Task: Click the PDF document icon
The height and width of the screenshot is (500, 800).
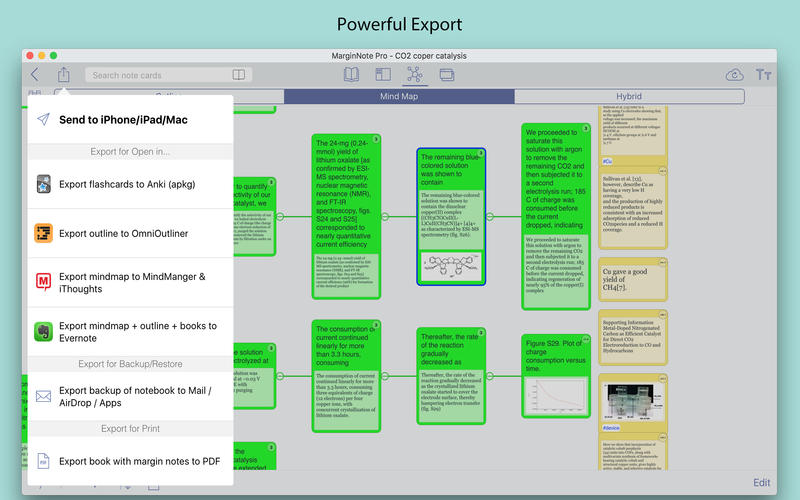Action: pos(43,461)
